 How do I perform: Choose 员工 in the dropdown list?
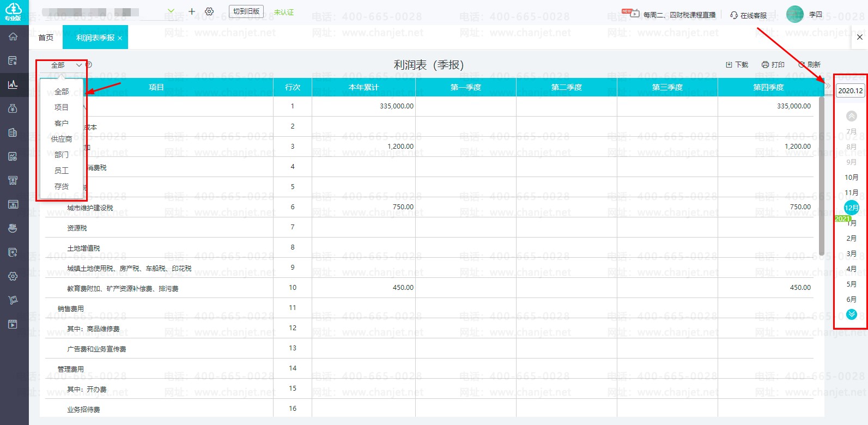click(x=62, y=171)
